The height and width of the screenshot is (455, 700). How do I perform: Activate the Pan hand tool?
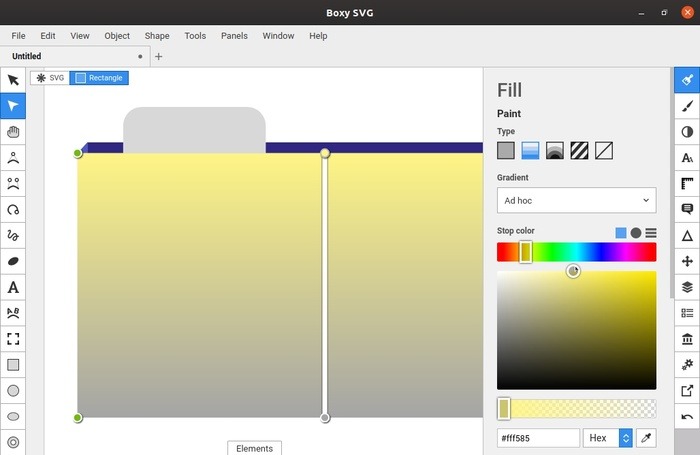click(x=13, y=132)
